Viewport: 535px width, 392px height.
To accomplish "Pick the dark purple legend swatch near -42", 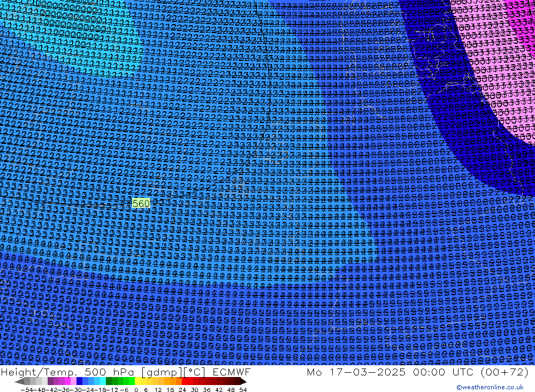I will pos(50,381).
